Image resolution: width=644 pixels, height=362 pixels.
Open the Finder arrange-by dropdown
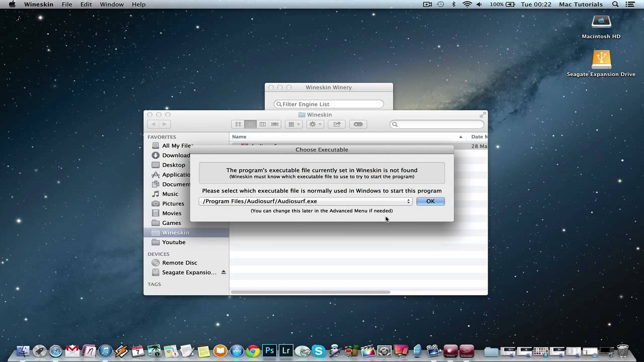click(x=293, y=124)
